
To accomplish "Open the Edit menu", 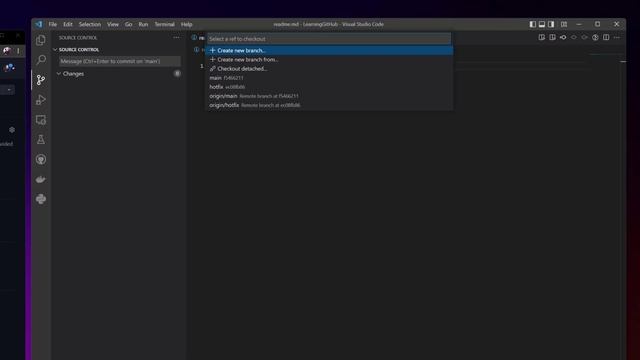I will coord(68,24).
